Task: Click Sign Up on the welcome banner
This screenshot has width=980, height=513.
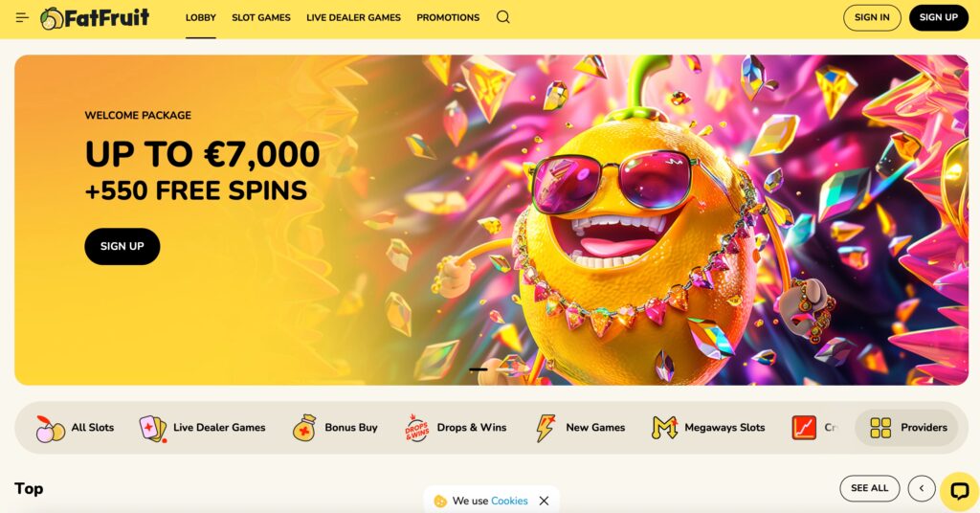Action: tap(122, 246)
